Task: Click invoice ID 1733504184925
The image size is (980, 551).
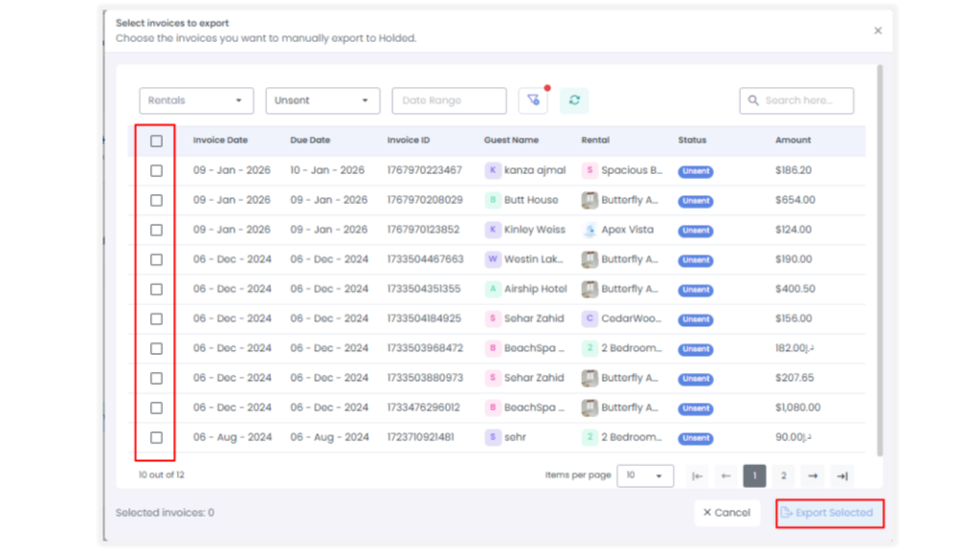Action: (424, 319)
